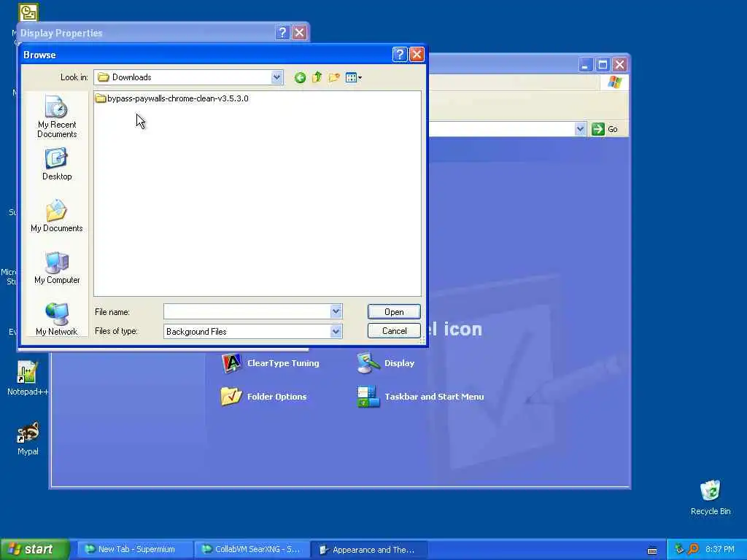This screenshot has width=747, height=560.
Task: Open Notepad++ desktop shortcut
Action: [28, 378]
